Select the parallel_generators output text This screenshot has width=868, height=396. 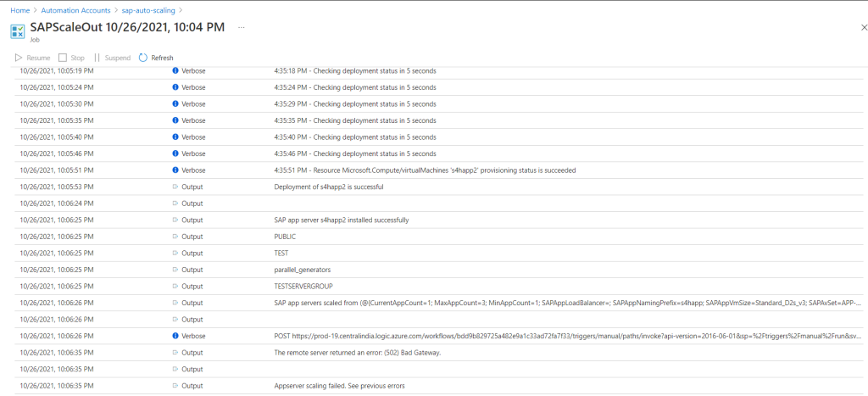(303, 270)
